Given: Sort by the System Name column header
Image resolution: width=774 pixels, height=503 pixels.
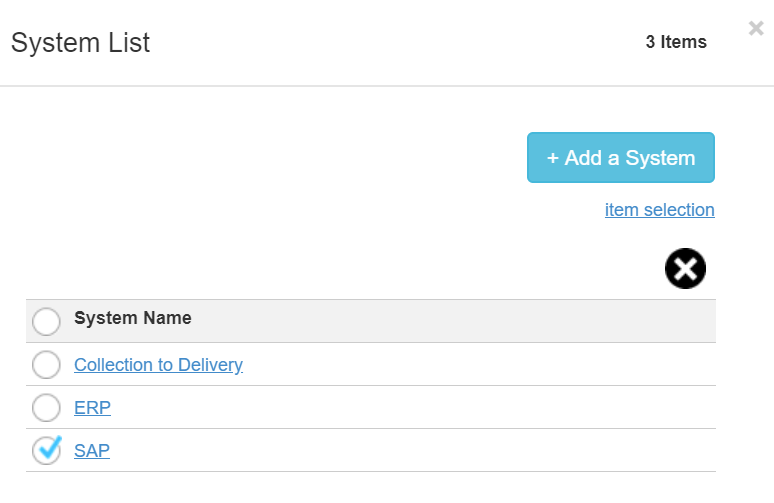Looking at the screenshot, I should coord(133,319).
